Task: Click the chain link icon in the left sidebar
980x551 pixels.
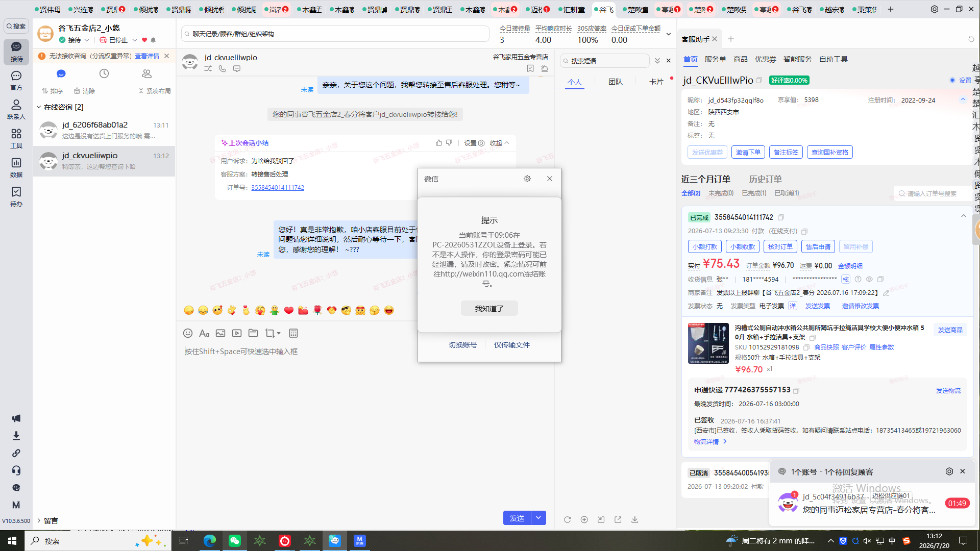Action: coord(16,453)
